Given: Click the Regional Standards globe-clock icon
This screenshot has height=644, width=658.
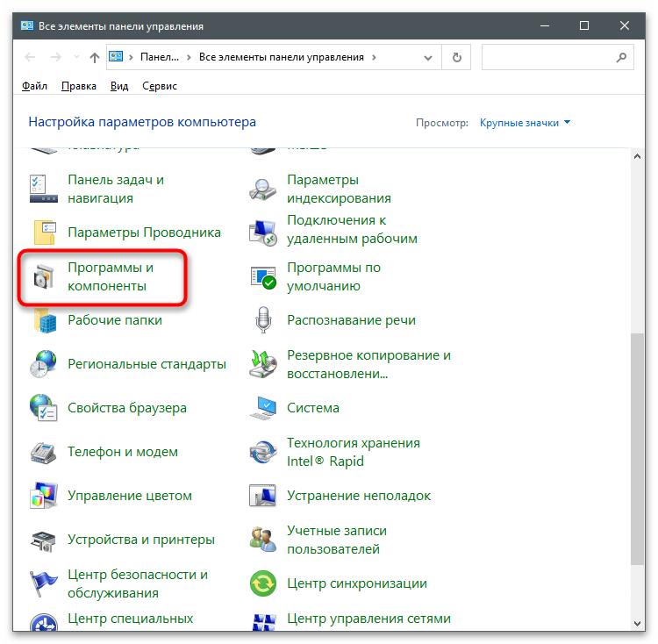Looking at the screenshot, I should tap(43, 364).
